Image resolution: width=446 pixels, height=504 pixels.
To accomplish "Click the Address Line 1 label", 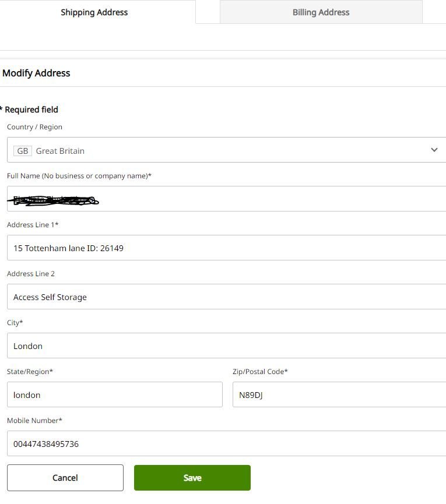I will point(33,225).
